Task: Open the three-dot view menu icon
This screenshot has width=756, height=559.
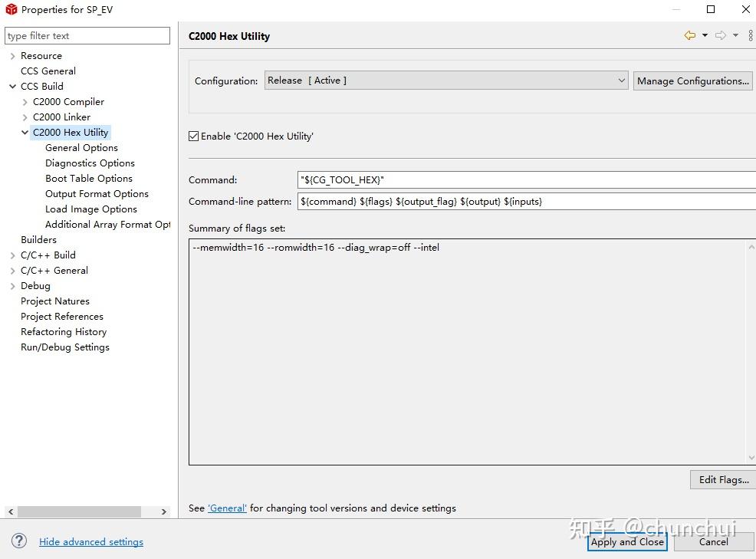Action: point(751,35)
